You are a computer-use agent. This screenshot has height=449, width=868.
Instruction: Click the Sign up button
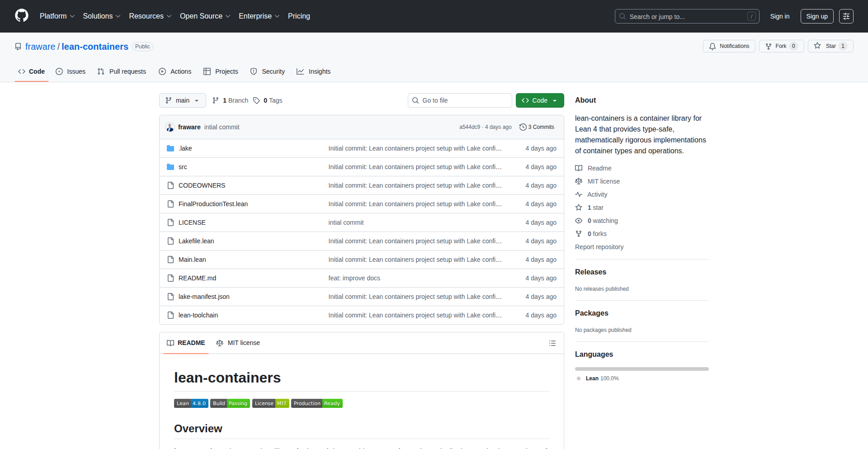point(816,16)
